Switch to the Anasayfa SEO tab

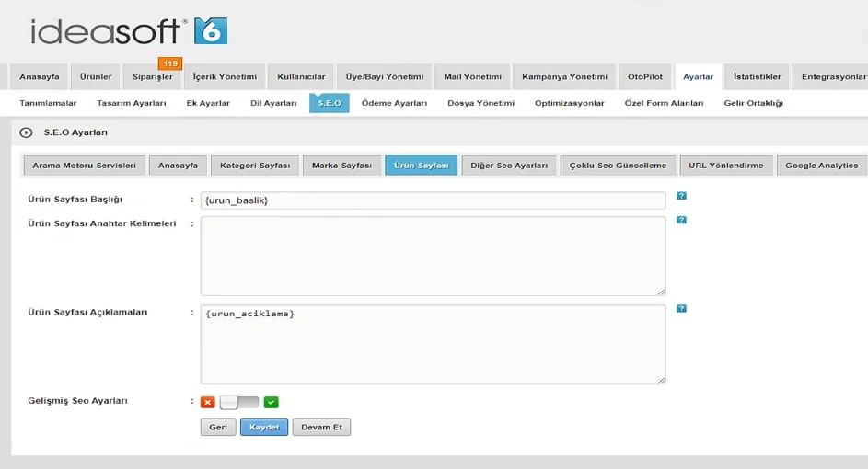point(178,166)
